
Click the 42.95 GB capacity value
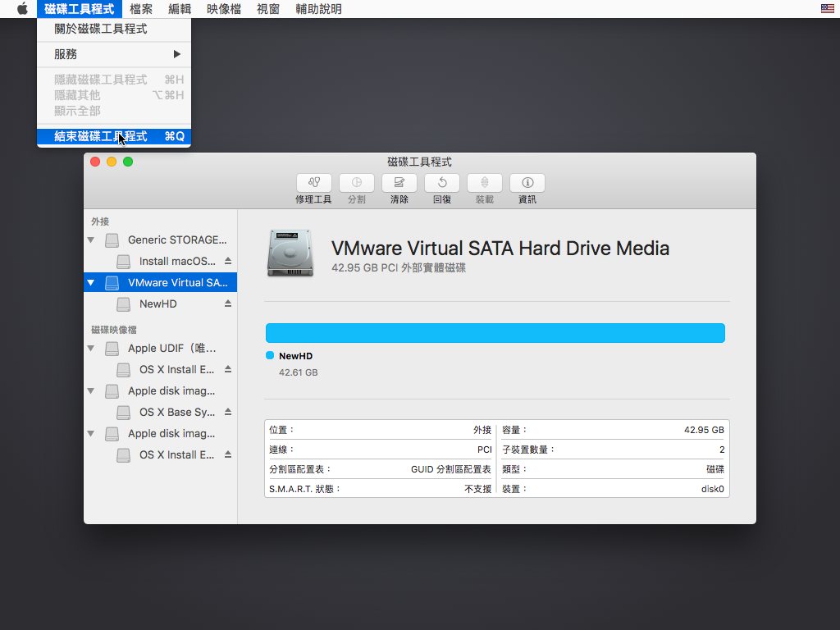tap(704, 430)
